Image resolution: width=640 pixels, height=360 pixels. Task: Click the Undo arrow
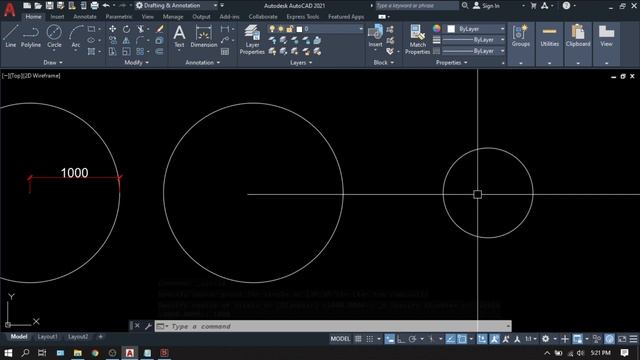pyautogui.click(x=106, y=6)
